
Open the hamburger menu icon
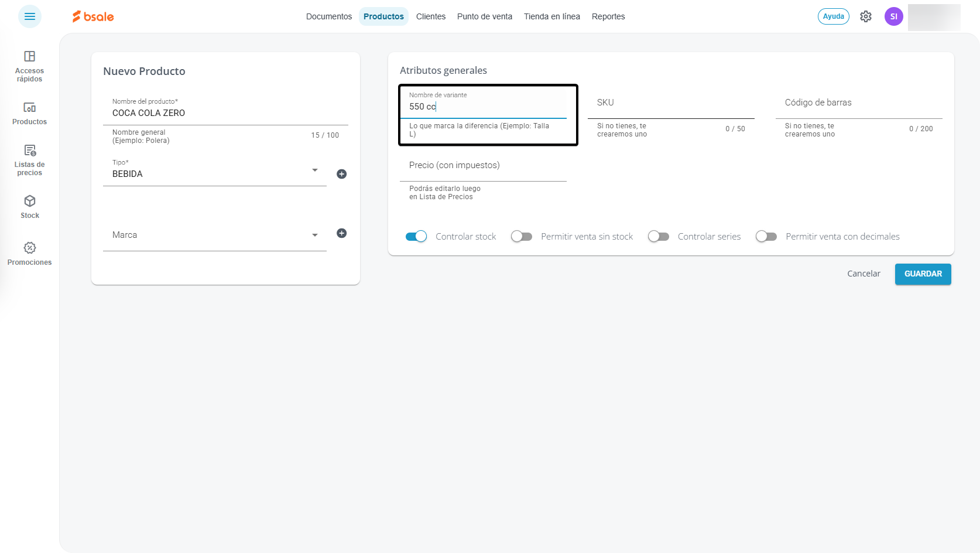pyautogui.click(x=30, y=16)
